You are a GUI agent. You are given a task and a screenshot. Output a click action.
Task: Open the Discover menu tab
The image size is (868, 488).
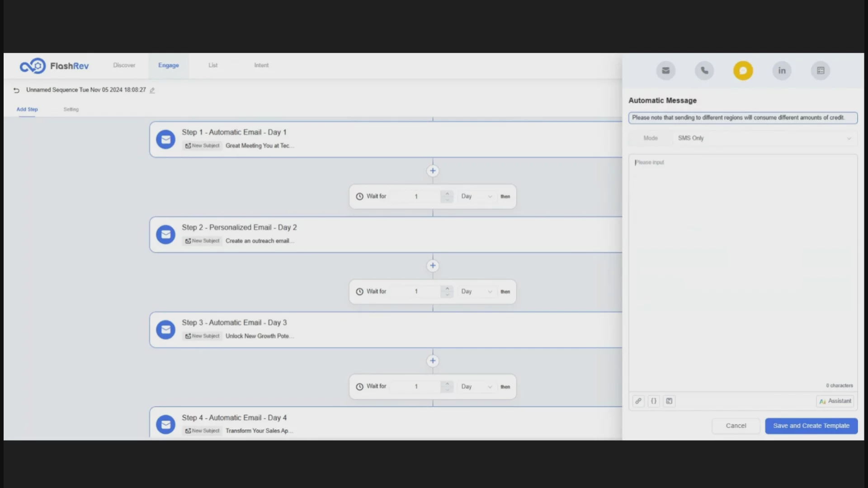click(124, 65)
